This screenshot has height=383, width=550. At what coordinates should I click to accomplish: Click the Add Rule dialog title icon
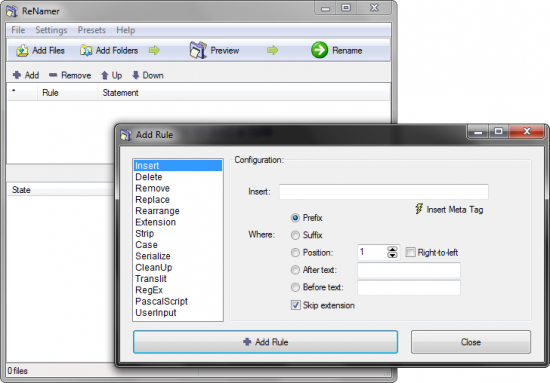point(126,135)
